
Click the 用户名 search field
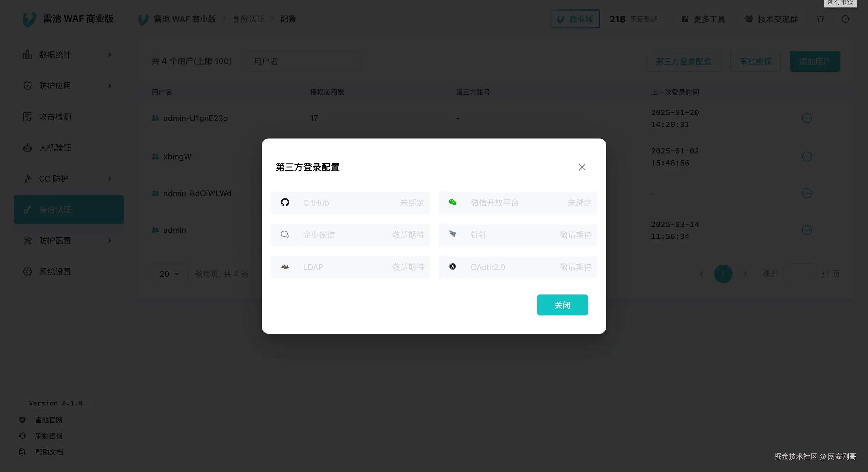click(303, 61)
